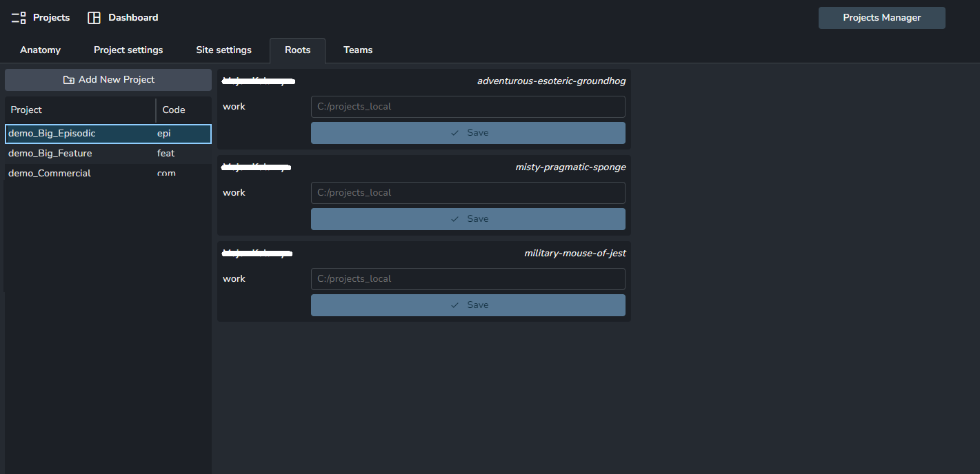The height and width of the screenshot is (474, 980).
Task: Click work path input for military-mouse-of-jest
Action: coord(468,279)
